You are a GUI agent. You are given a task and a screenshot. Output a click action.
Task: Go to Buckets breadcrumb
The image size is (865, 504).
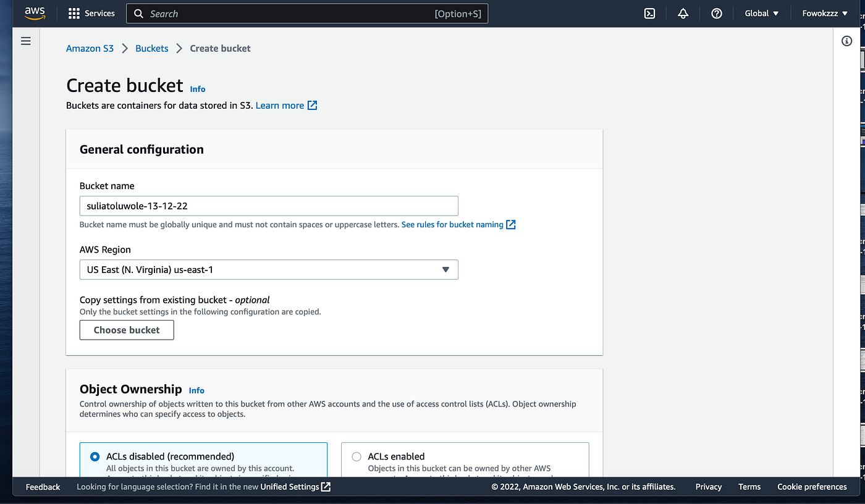click(152, 48)
